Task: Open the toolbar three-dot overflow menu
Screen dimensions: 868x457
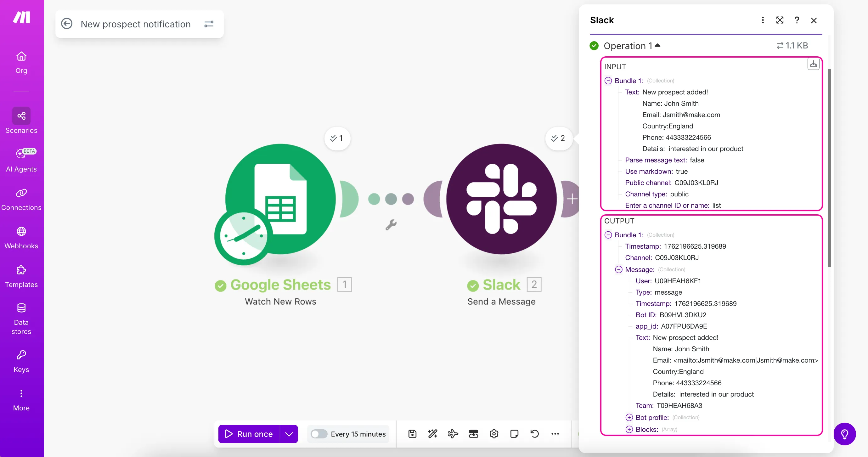Action: pos(555,434)
